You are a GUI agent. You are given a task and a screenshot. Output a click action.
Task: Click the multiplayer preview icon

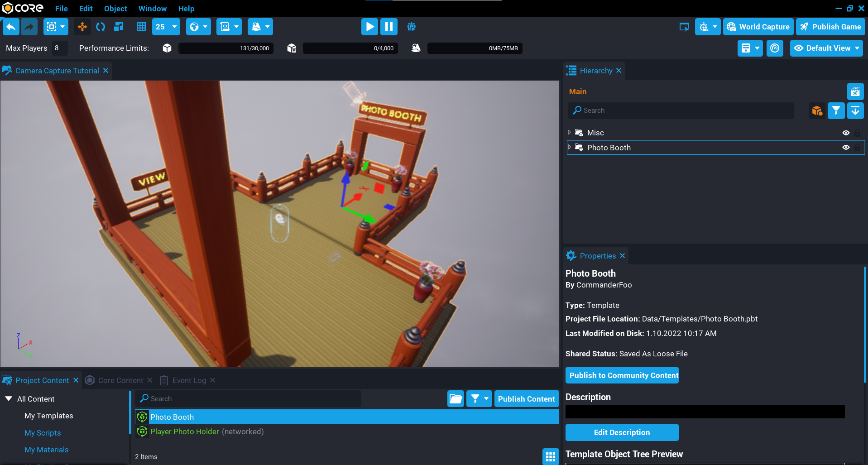point(411,27)
